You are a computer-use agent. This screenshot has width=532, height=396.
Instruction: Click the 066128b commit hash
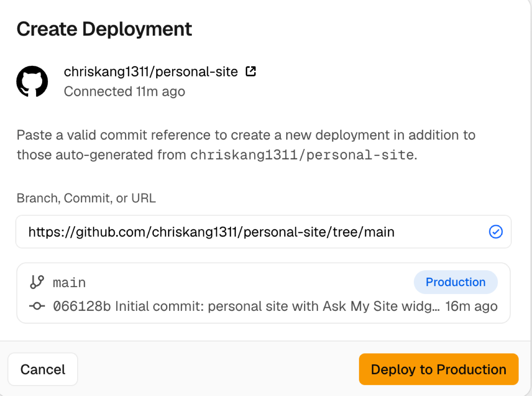82,306
